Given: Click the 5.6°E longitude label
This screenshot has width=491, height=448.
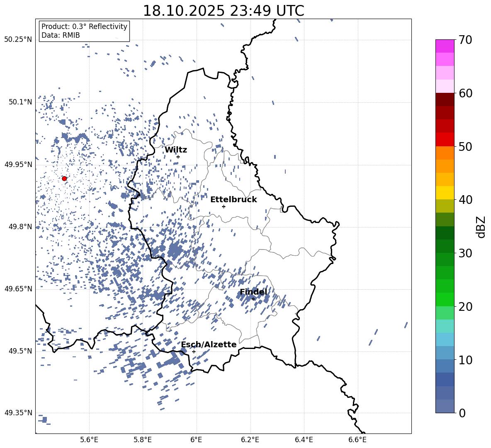Looking at the screenshot, I should click(x=89, y=440).
